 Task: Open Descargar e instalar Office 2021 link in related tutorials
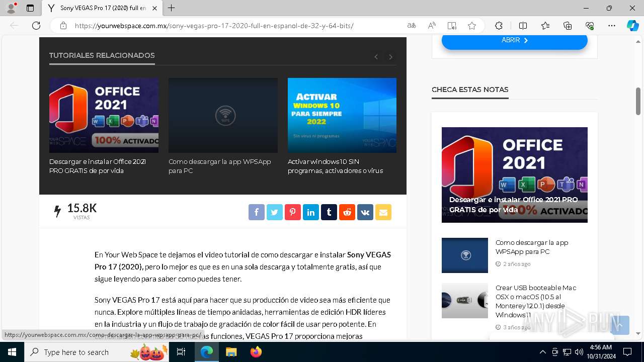click(98, 166)
